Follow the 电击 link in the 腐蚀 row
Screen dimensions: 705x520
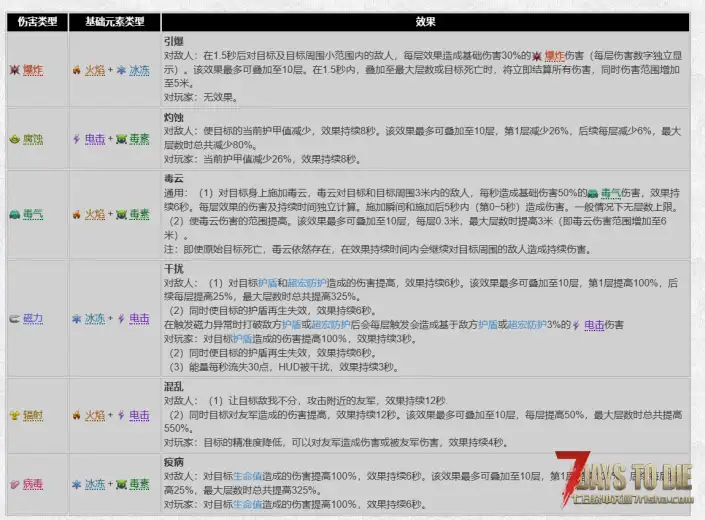coord(95,139)
